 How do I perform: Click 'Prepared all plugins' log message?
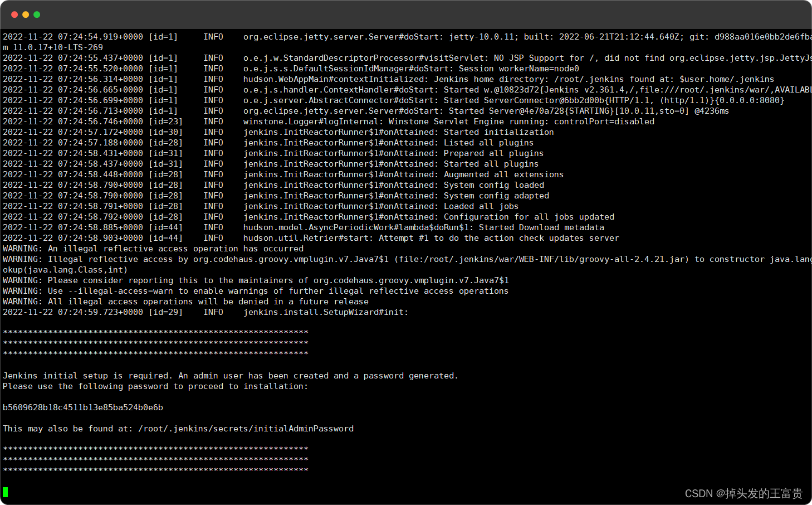(494, 153)
